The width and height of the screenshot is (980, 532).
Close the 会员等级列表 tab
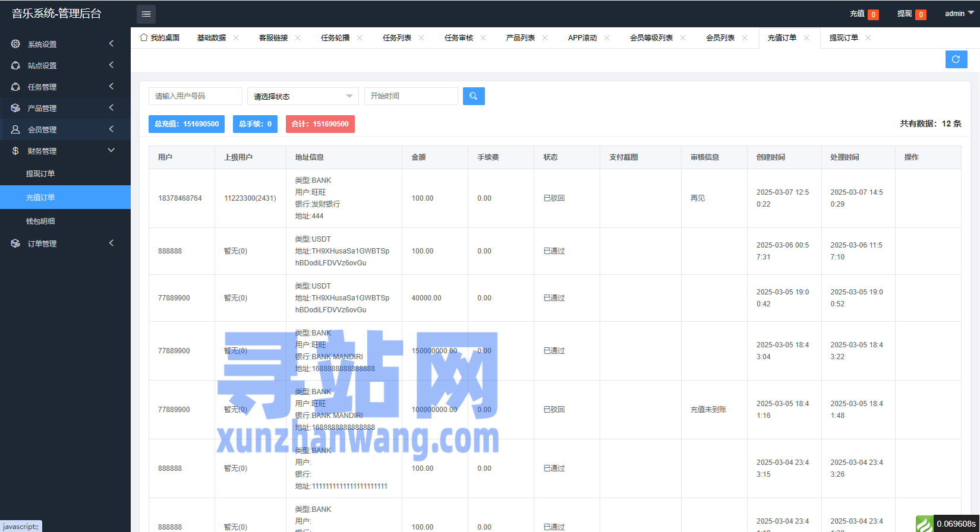(683, 37)
